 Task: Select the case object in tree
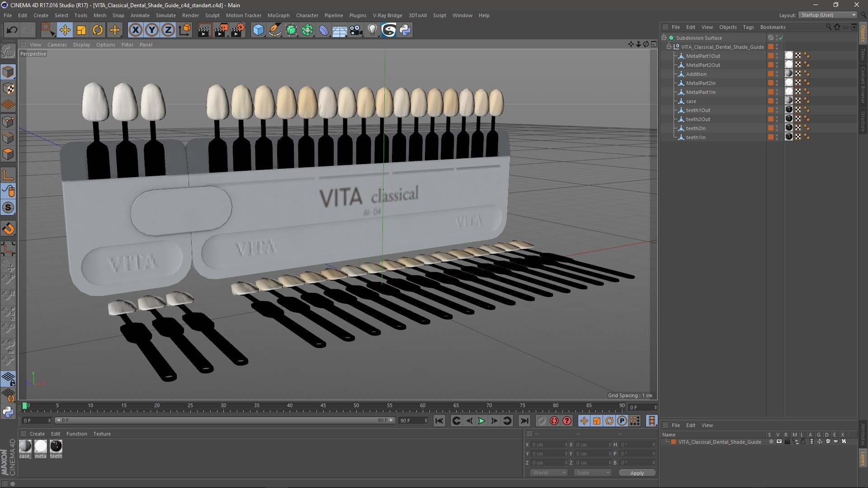pos(691,101)
